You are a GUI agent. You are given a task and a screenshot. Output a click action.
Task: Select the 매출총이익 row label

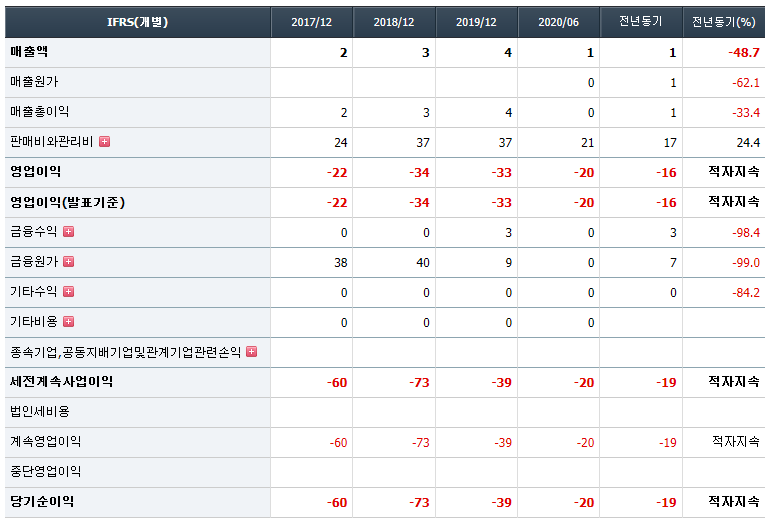[x=40, y=112]
